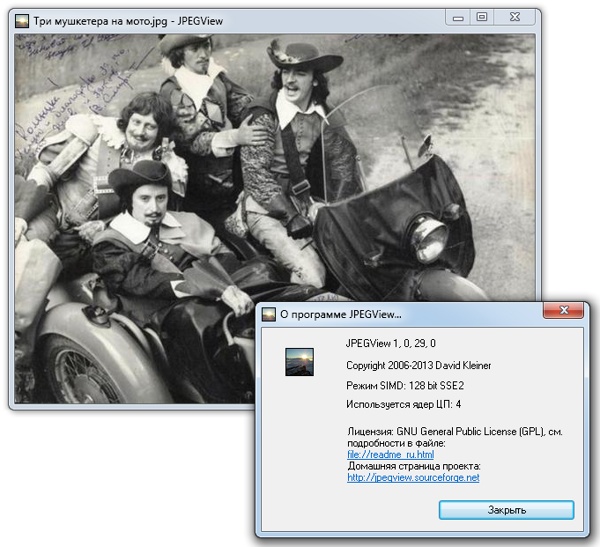
Task: Maximize the JPEGView main window
Action: (482, 17)
